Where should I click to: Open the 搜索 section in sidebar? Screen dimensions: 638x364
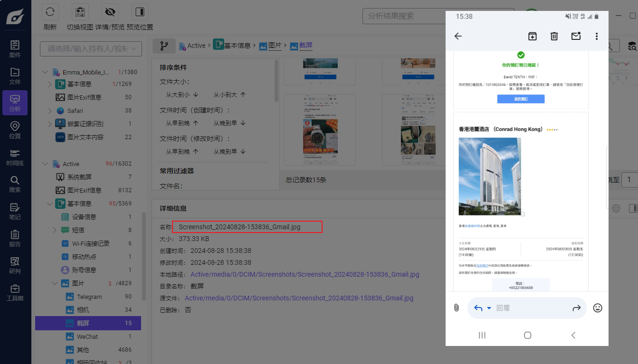(15, 184)
